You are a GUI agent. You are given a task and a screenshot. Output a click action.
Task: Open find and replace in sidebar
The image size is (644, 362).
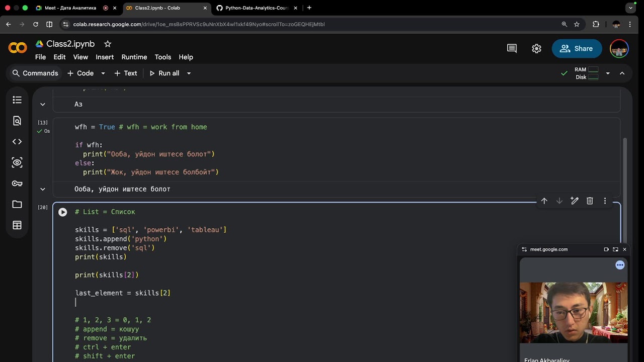coord(17,121)
